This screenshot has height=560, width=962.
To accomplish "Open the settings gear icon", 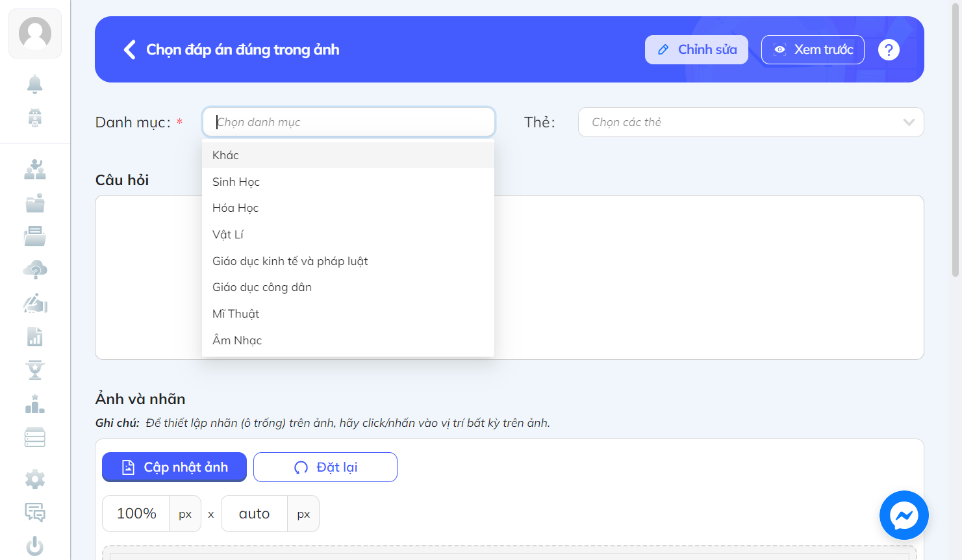I will click(35, 479).
